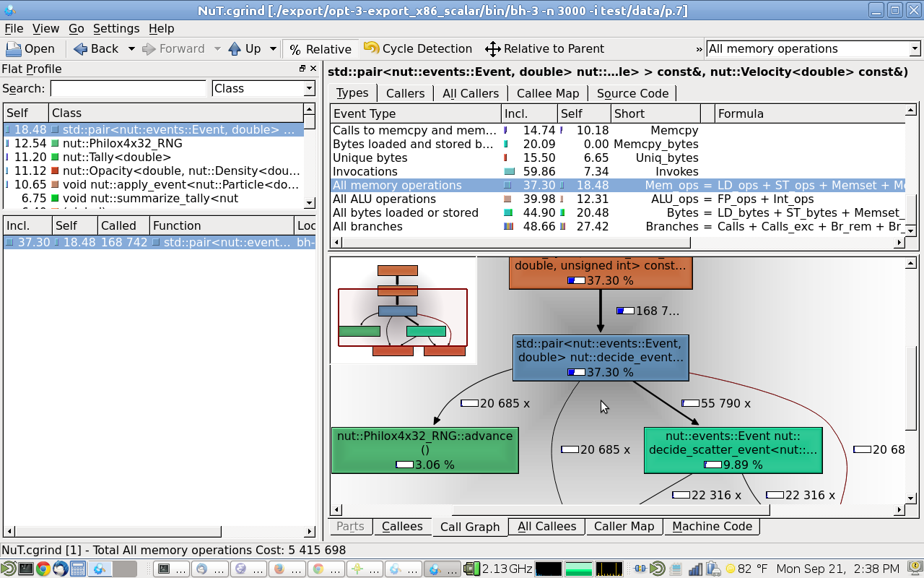Screen dimensions: 924x578
Task: Close the Flat Profile dock panel
Action: pos(313,69)
